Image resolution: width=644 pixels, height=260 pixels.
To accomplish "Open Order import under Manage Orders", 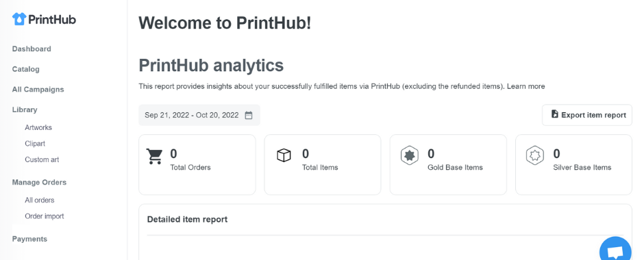I will click(x=45, y=216).
